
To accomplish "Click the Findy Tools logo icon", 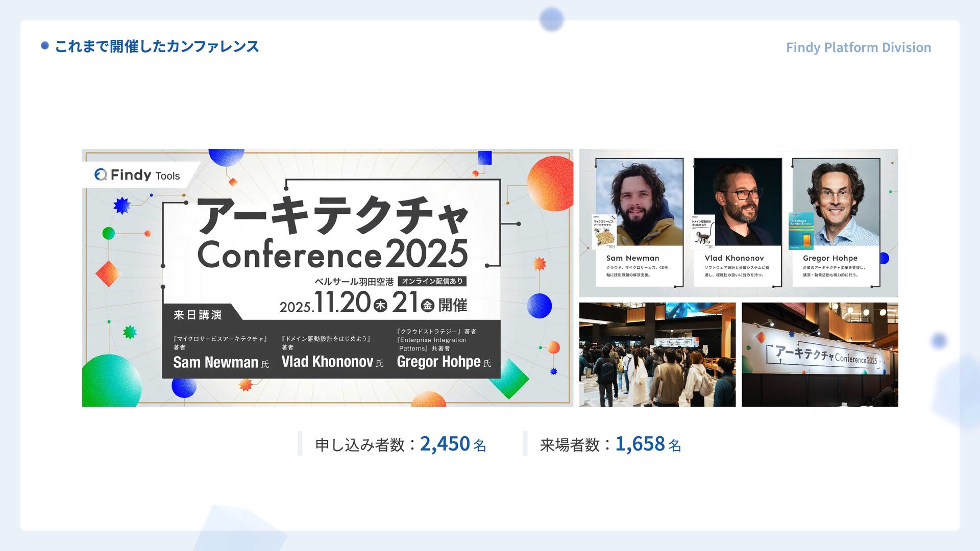I will (x=101, y=175).
